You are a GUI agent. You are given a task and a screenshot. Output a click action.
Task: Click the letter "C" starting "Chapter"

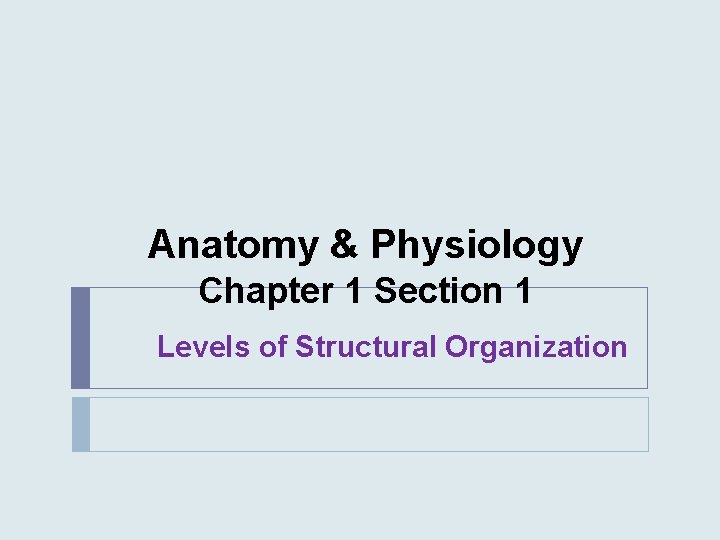tap(211, 290)
